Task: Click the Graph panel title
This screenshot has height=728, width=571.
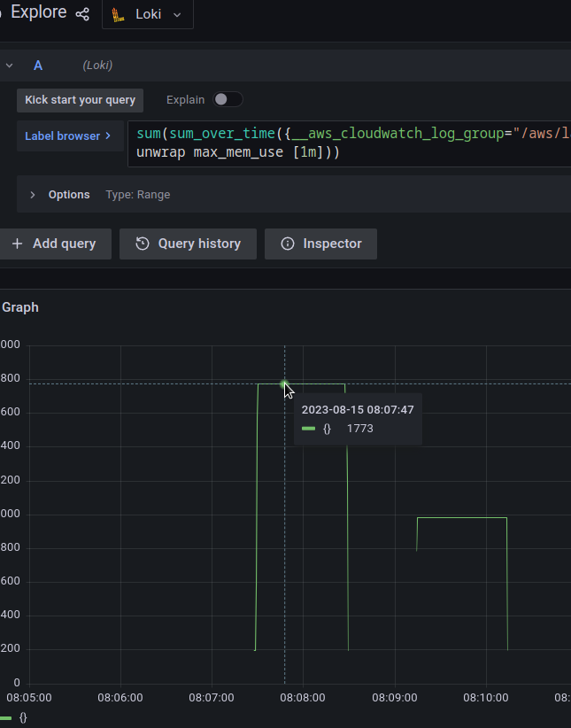Action: point(20,307)
